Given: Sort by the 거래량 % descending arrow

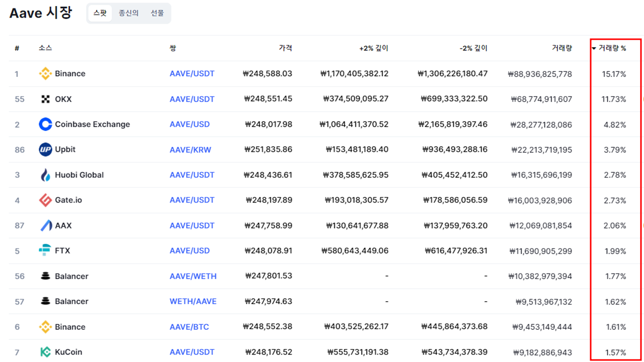Looking at the screenshot, I should click(x=594, y=49).
